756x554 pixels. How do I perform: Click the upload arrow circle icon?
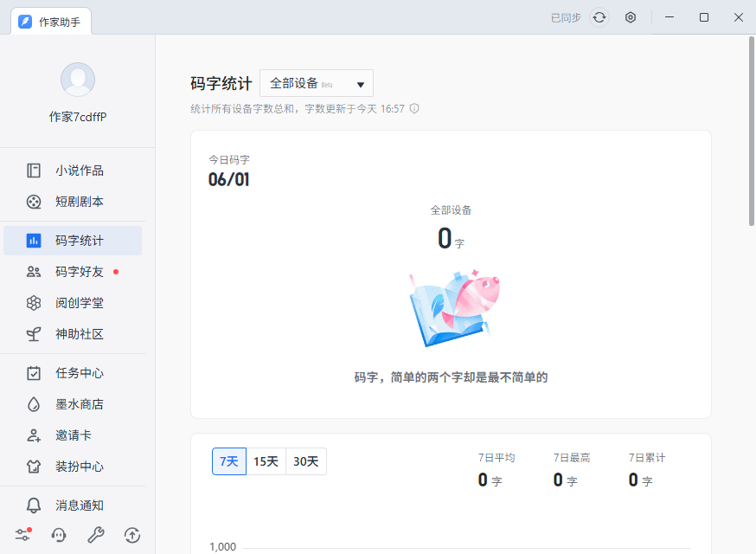(x=132, y=535)
